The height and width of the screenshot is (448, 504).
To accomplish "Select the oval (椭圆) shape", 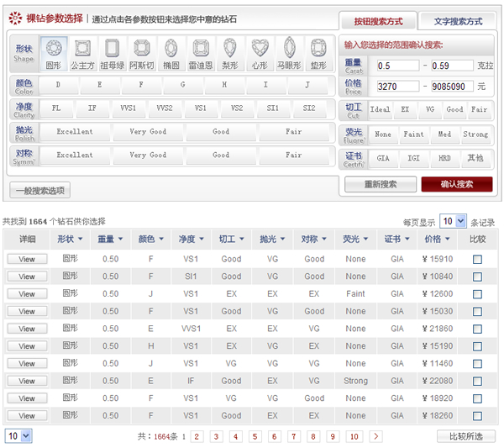I will 171,54.
